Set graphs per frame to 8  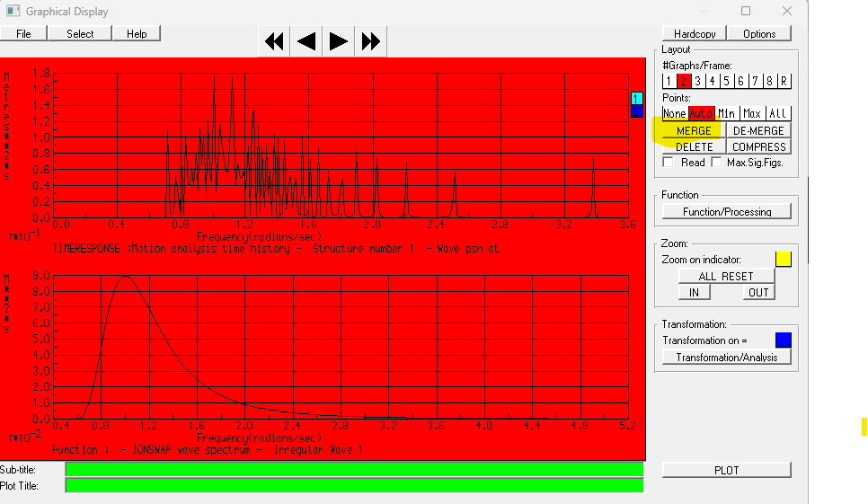point(769,82)
